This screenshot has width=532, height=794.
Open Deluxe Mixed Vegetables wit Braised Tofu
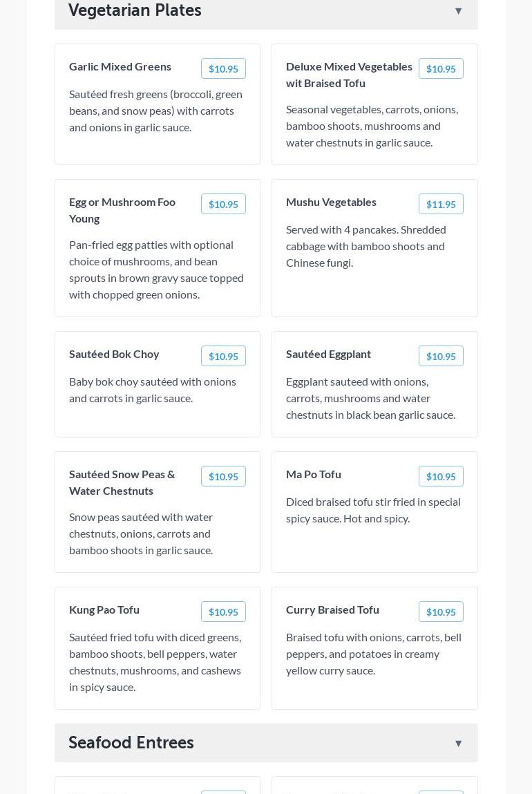click(x=349, y=75)
